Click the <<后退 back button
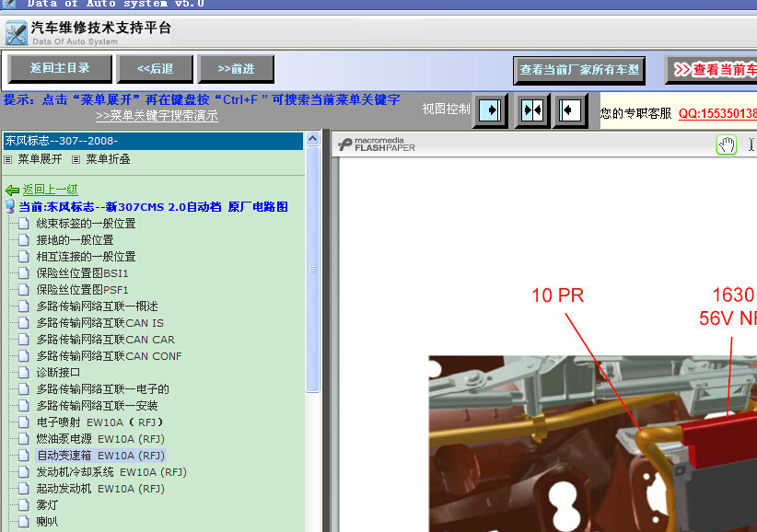This screenshot has width=757, height=532. 155,69
